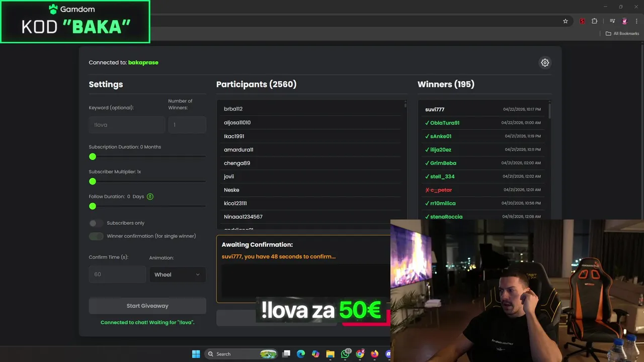Click the Number of Winners field
Screen dimensions: 644x362
pyautogui.click(x=187, y=125)
